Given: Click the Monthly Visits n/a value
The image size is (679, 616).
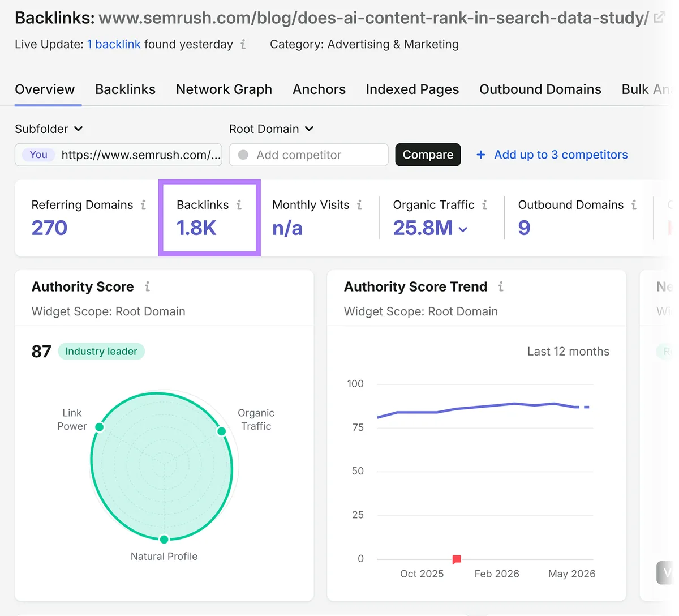Looking at the screenshot, I should (x=287, y=228).
